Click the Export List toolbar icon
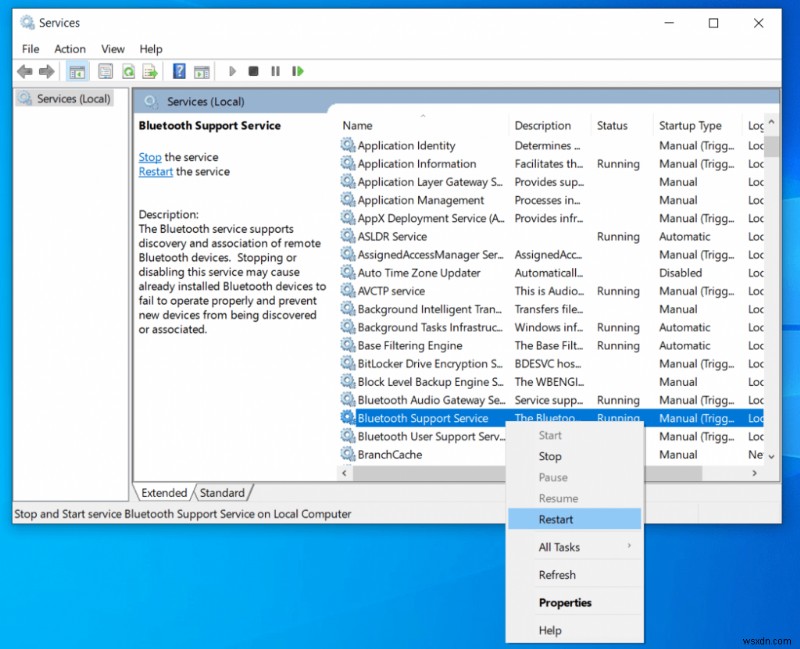The width and height of the screenshot is (800, 649). coord(150,71)
